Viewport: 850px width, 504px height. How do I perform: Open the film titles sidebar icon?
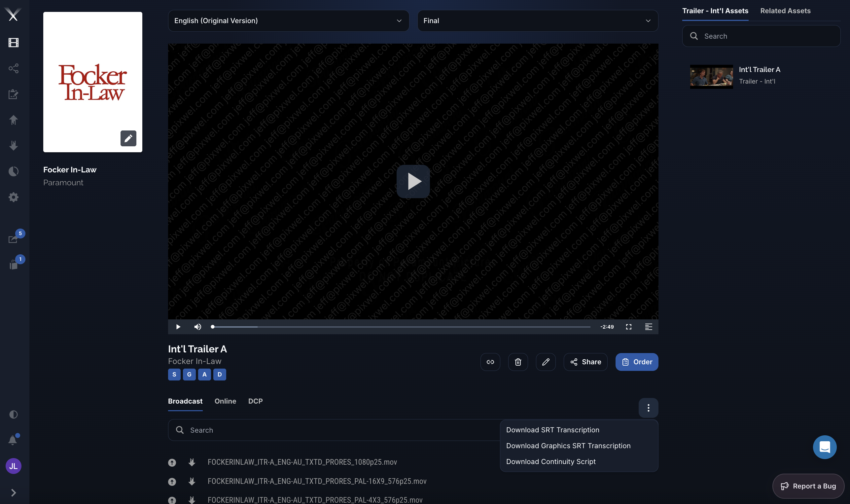13,43
